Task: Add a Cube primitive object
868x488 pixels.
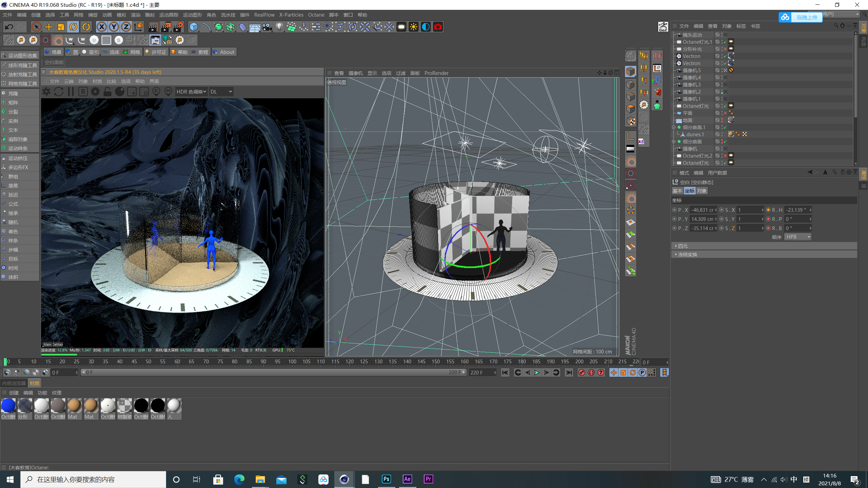Action: point(194,27)
